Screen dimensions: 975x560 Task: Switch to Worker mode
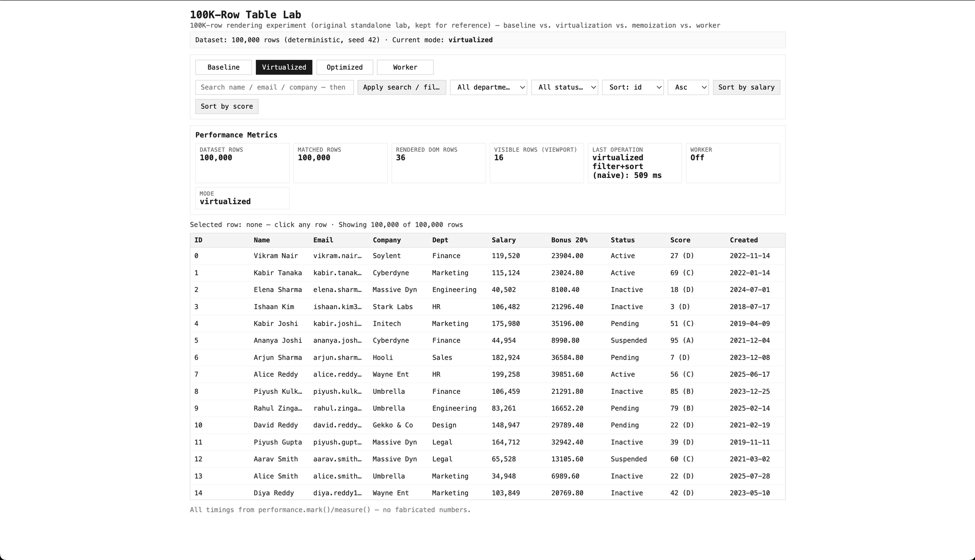405,67
